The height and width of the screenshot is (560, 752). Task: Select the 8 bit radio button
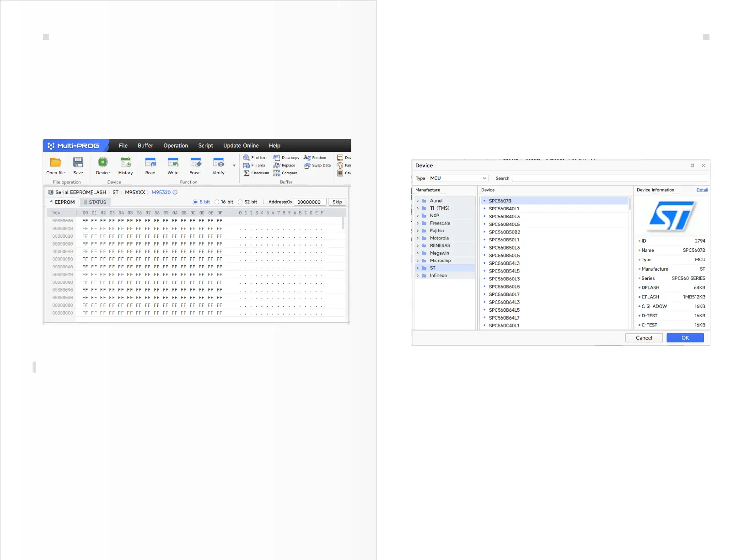195,202
